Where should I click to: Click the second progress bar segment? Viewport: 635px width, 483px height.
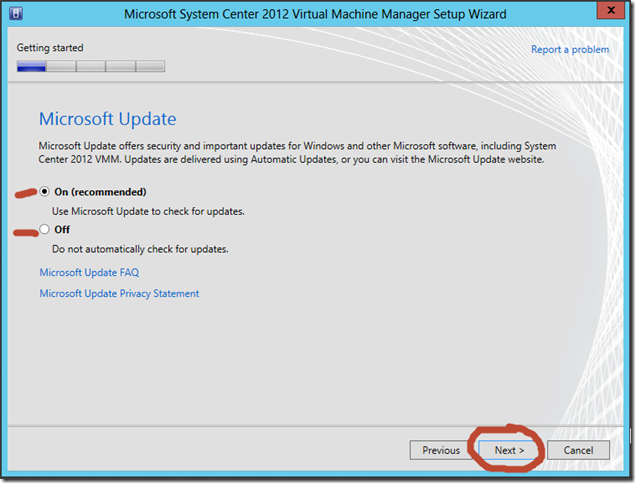coord(61,66)
